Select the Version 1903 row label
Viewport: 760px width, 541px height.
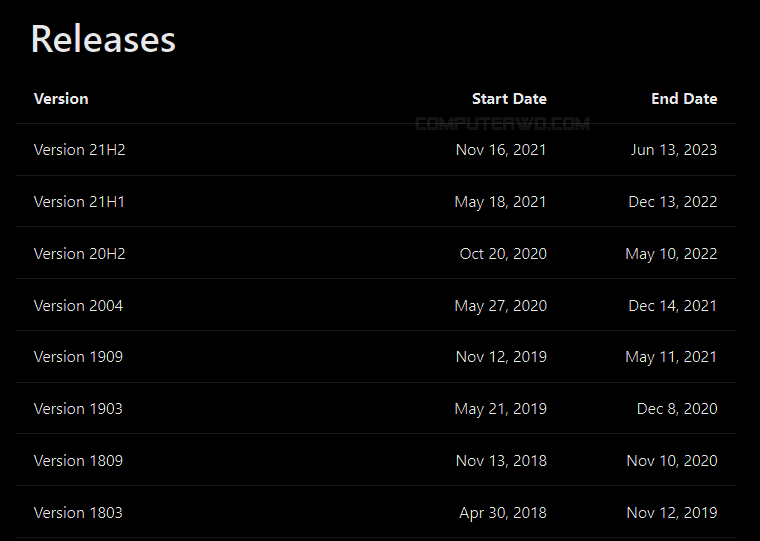click(78, 409)
